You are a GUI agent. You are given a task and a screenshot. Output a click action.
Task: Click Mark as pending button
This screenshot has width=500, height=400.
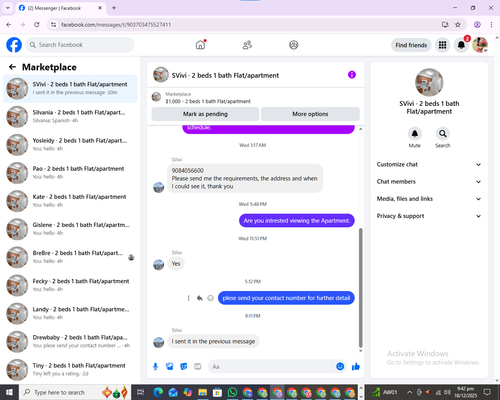205,114
